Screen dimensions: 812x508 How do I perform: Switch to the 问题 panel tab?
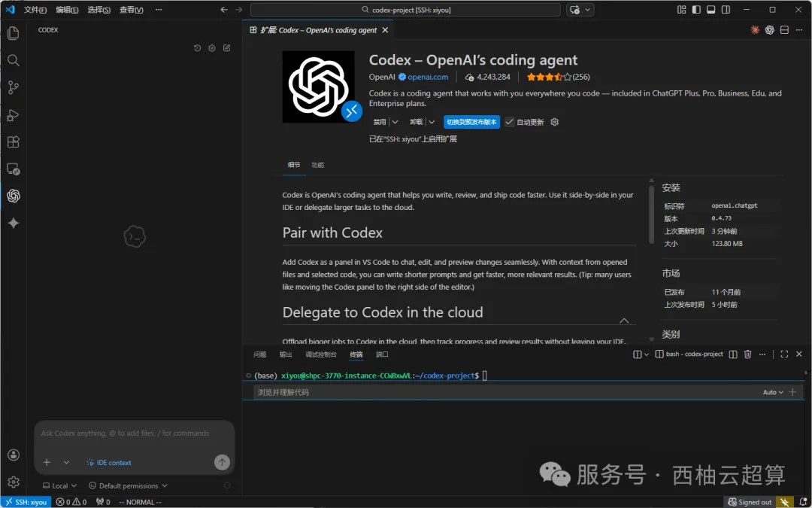[259, 354]
